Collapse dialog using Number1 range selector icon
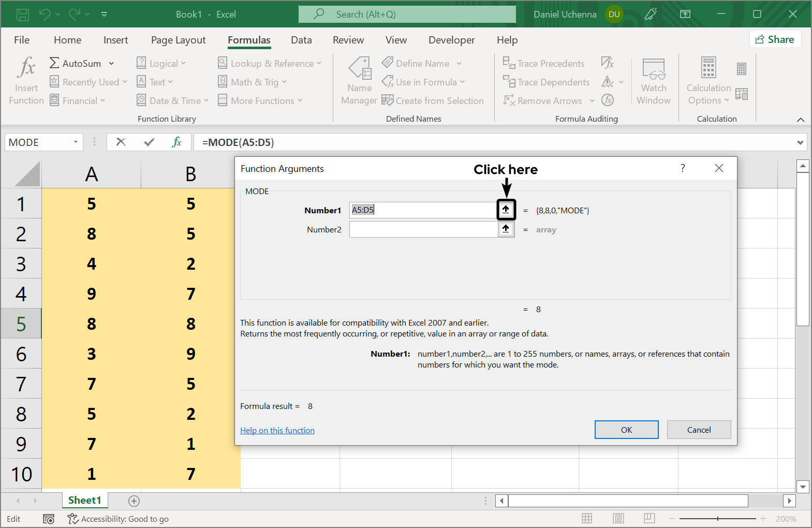Viewport: 812px width, 528px height. tap(506, 210)
